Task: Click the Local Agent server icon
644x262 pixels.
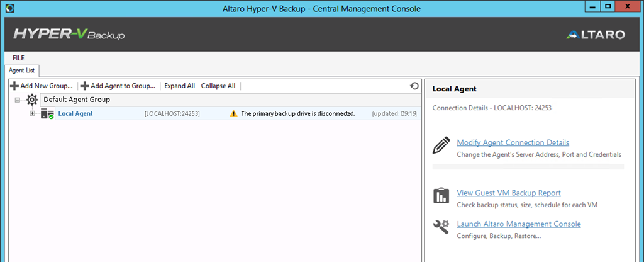Action: point(47,114)
